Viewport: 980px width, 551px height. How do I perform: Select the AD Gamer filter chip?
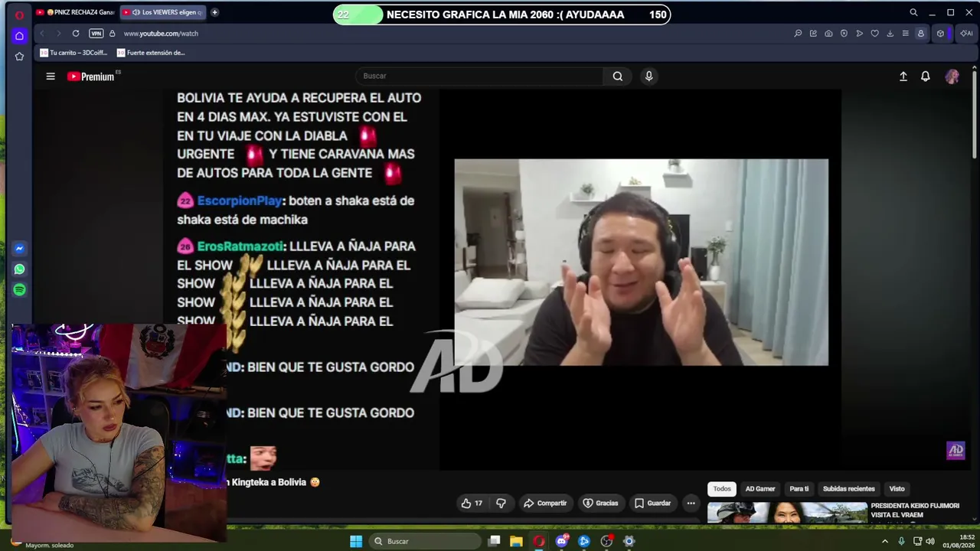pyautogui.click(x=760, y=489)
